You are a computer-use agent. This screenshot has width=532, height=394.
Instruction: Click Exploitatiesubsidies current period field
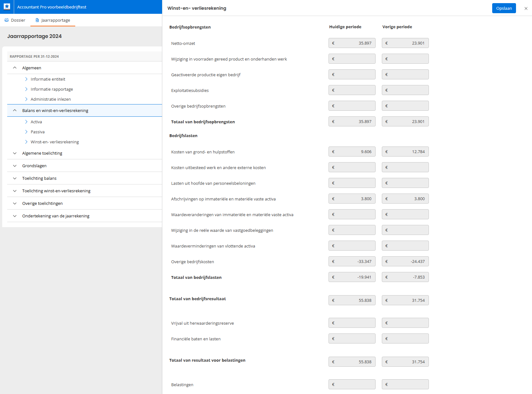(352, 90)
